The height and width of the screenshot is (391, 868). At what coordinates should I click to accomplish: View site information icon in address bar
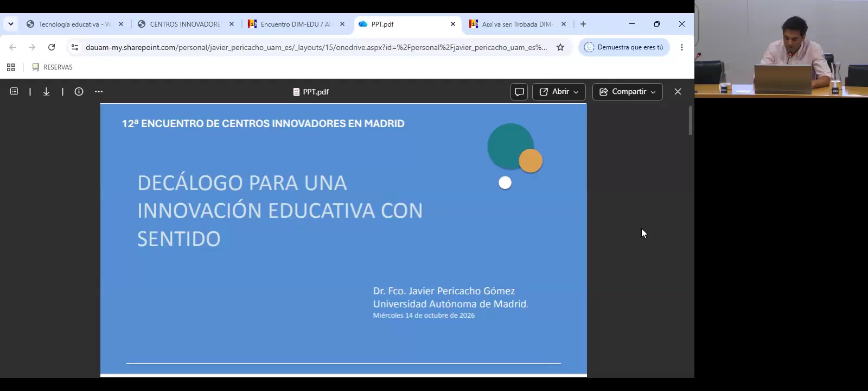tap(75, 47)
